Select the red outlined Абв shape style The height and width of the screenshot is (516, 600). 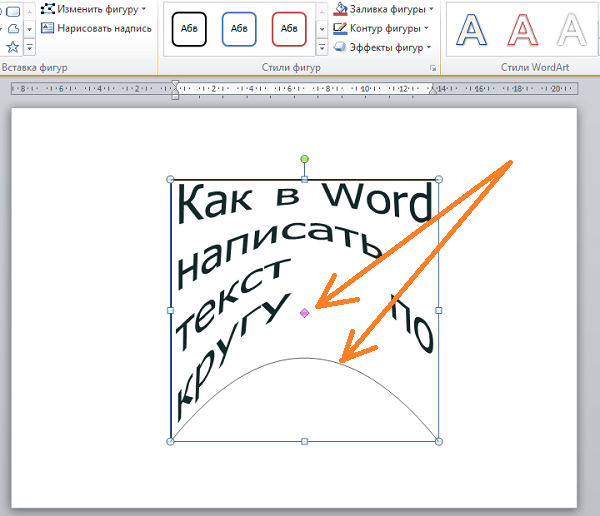pyautogui.click(x=289, y=30)
